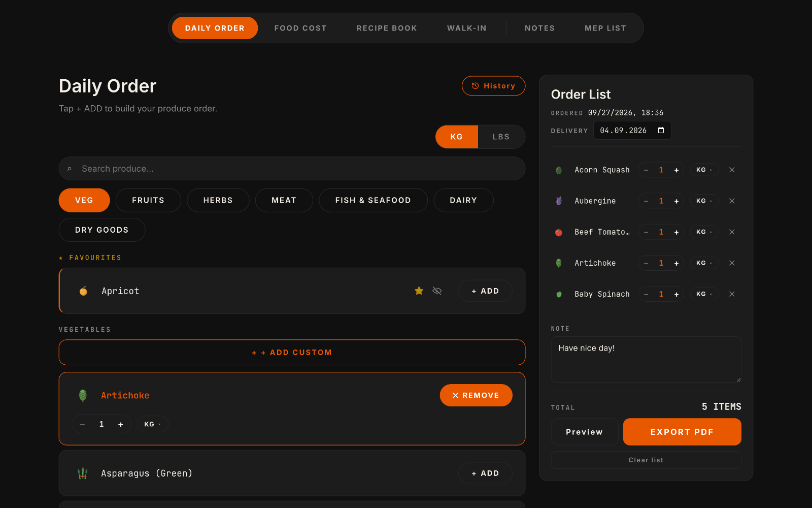This screenshot has width=812, height=508.
Task: Select the Veg category filter
Action: click(84, 200)
